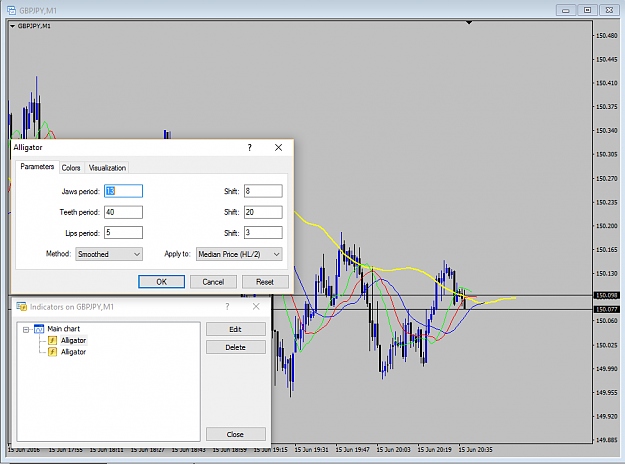Select the second Alligator tree item
The width and height of the screenshot is (625, 464).
pos(73,352)
